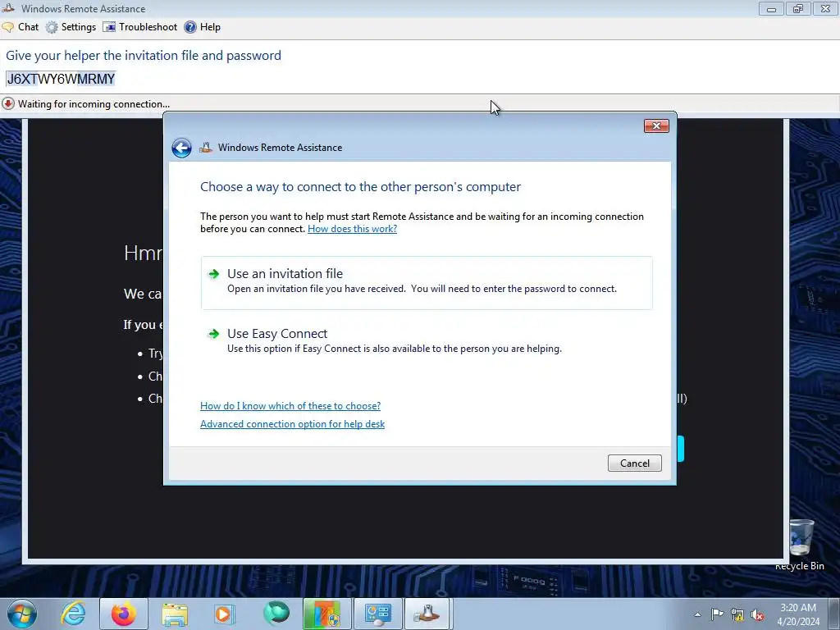The height and width of the screenshot is (630, 840).
Task: Open "Advanced connection option for help desk" link
Action: 293,424
